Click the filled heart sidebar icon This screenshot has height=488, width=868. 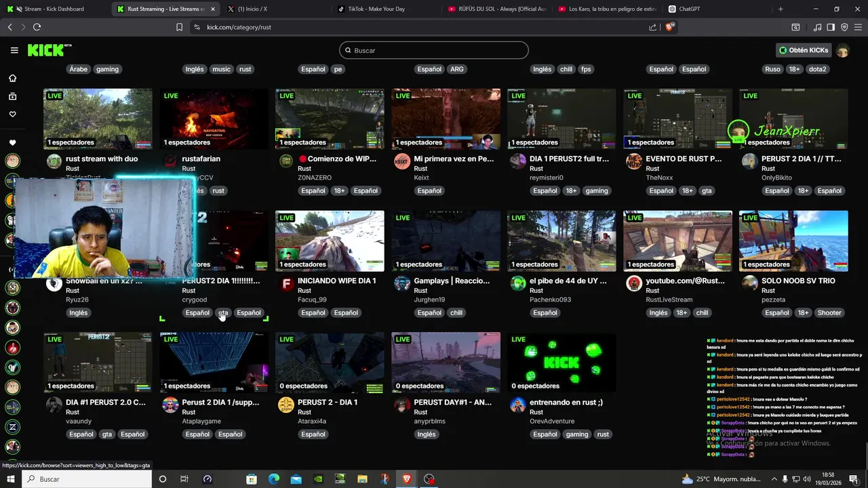12,142
